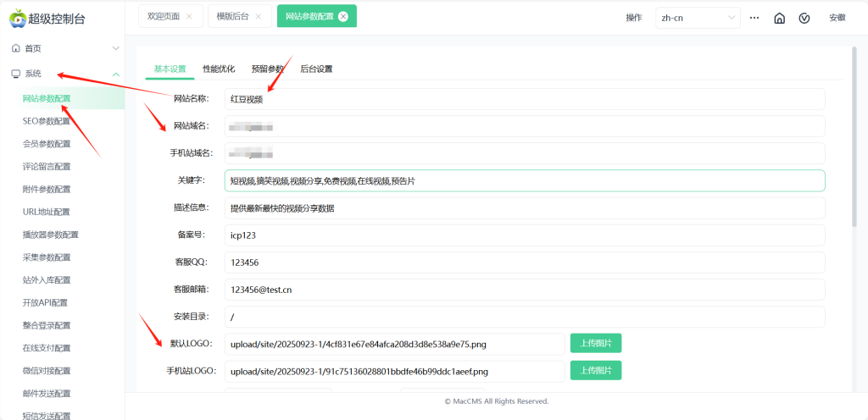
Task: Click the 超级控制台 title text
Action: (x=57, y=19)
